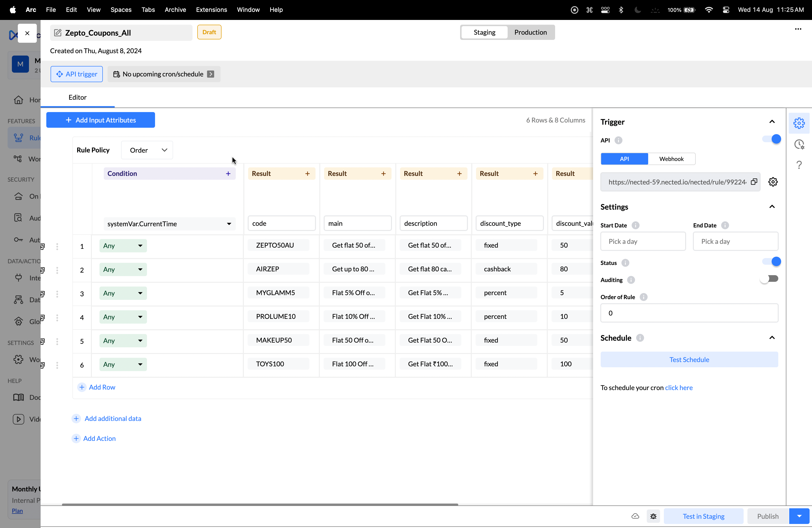812x528 pixels.
Task: Open the Rule Policy Order dropdown
Action: point(147,150)
